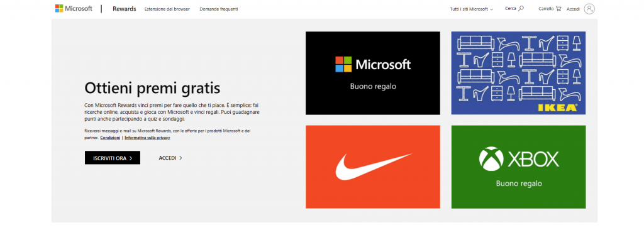Click the Cerca search magnifier icon
Viewport: 644px width, 247px height.
tap(521, 8)
